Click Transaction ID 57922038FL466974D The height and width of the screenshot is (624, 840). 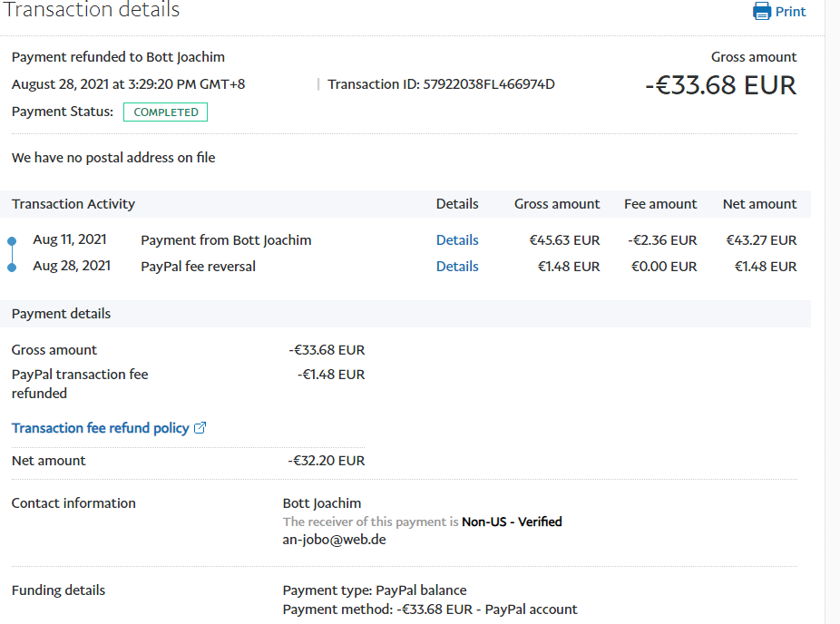click(x=441, y=84)
